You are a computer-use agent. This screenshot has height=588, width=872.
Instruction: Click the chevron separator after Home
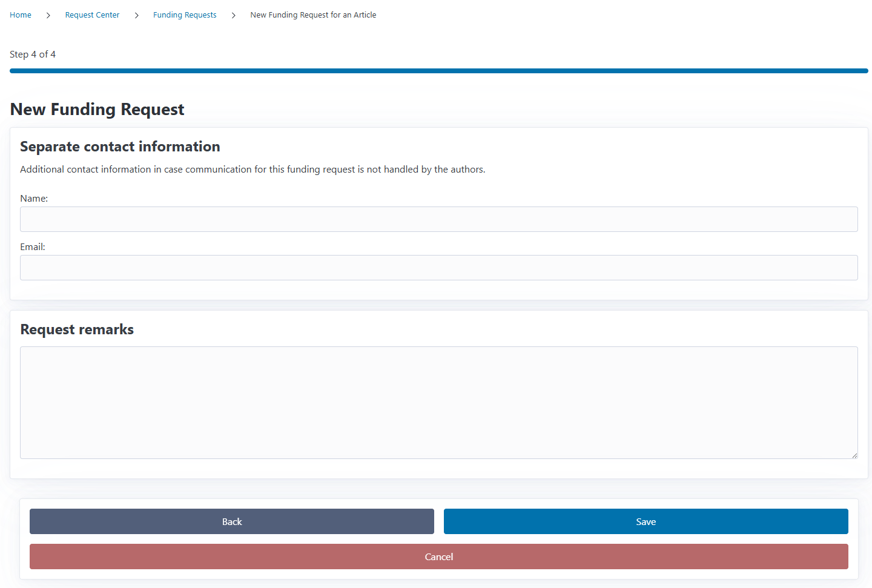click(x=48, y=15)
